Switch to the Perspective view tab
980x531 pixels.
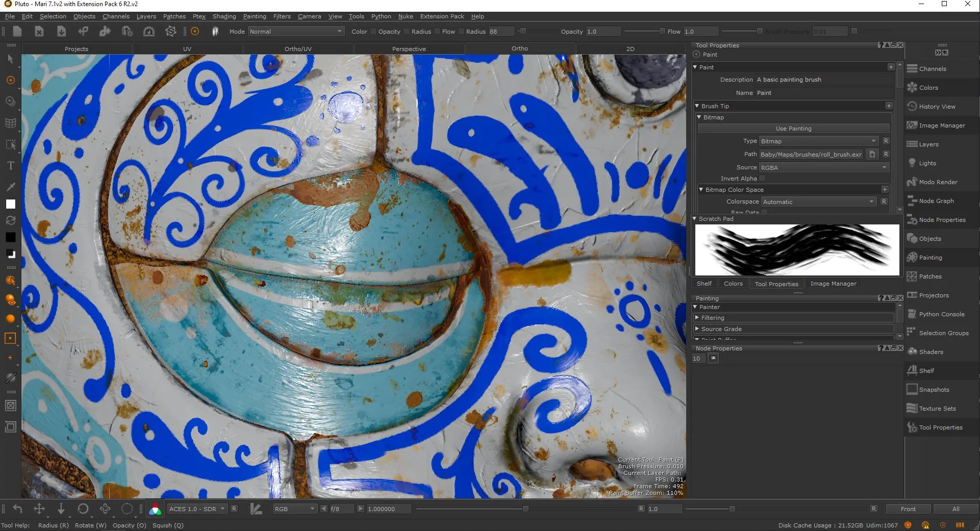(x=409, y=49)
